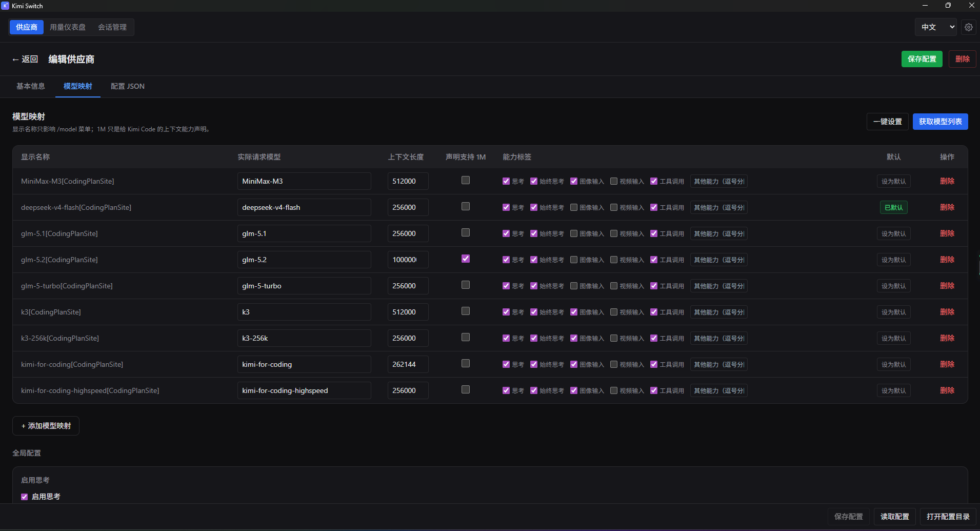Click 打开配置目录 at the bottom
The width and height of the screenshot is (980, 531).
point(948,517)
